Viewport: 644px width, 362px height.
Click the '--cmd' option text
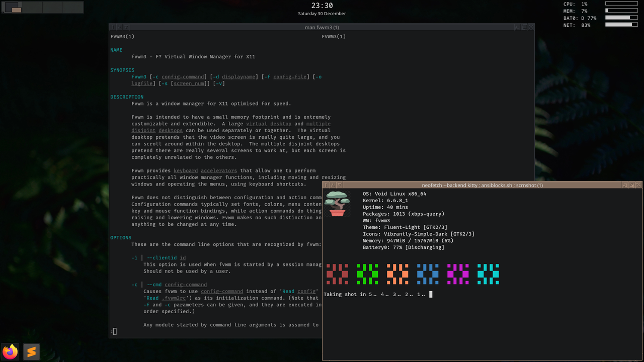point(154,284)
